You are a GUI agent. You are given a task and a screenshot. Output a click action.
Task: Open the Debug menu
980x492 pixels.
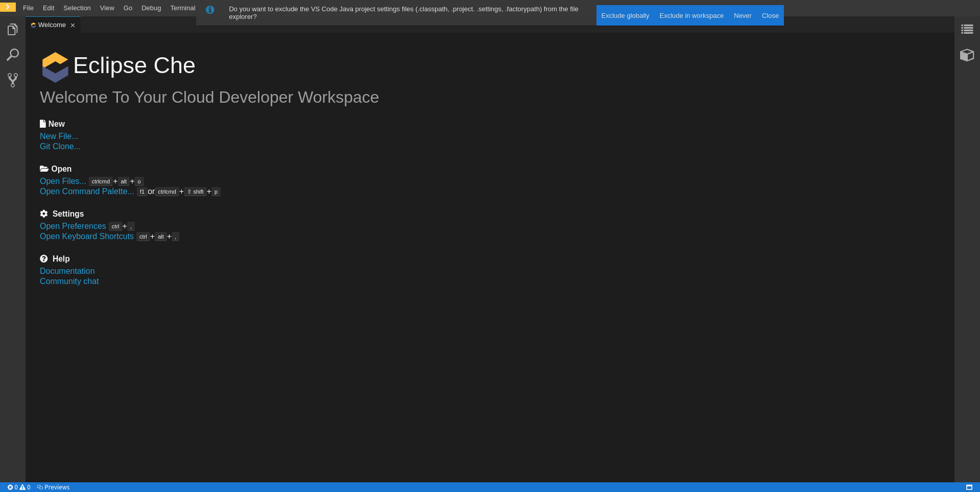[151, 8]
